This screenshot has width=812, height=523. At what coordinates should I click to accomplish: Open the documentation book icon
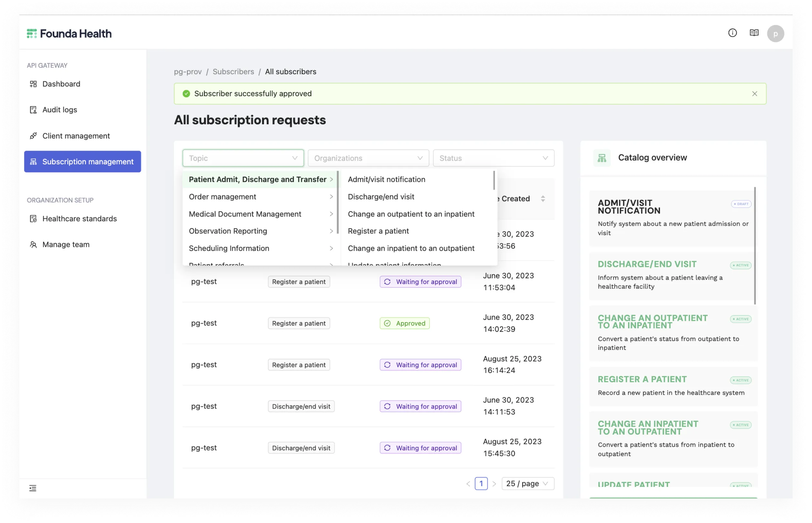754,33
